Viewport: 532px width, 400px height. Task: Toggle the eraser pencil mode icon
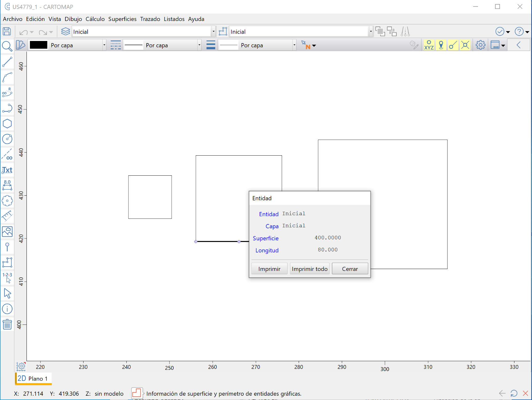click(x=414, y=45)
